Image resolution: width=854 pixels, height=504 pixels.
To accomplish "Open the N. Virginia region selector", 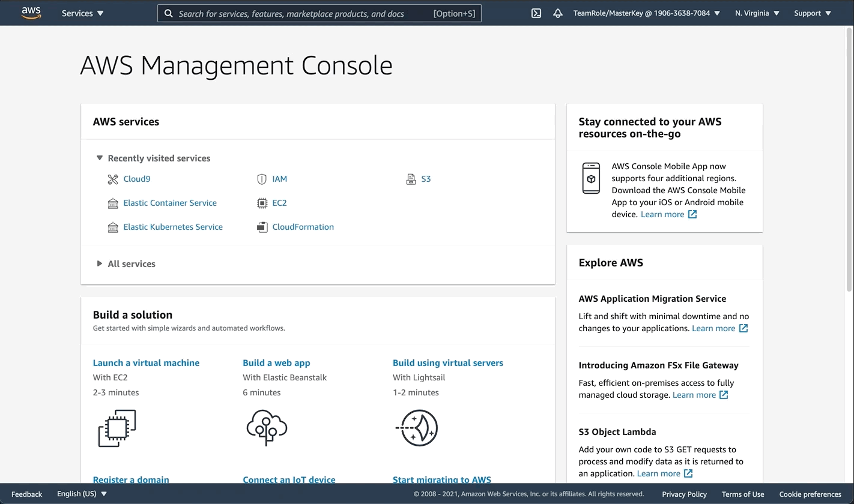I will coord(757,13).
